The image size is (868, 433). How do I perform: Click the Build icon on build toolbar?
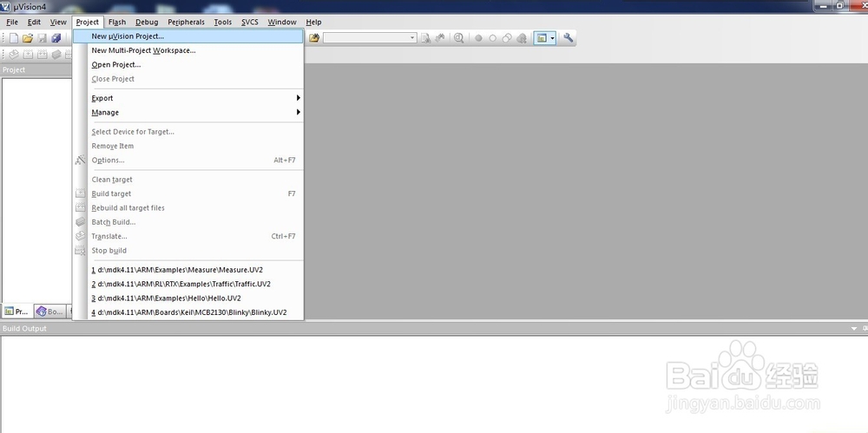click(x=28, y=55)
